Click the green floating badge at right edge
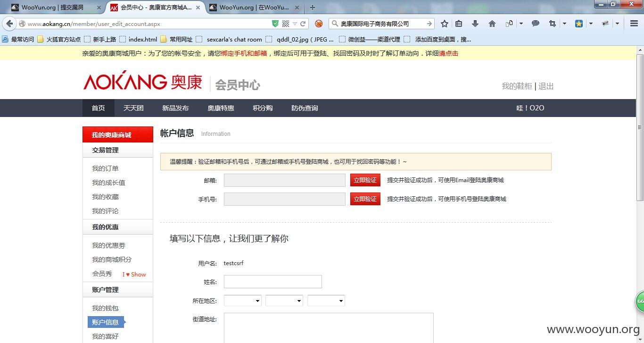The height and width of the screenshot is (343, 644). [640, 301]
